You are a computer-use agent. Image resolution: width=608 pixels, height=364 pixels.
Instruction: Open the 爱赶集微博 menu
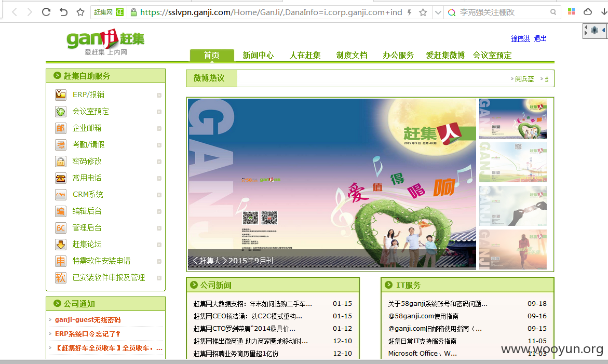pyautogui.click(x=445, y=55)
